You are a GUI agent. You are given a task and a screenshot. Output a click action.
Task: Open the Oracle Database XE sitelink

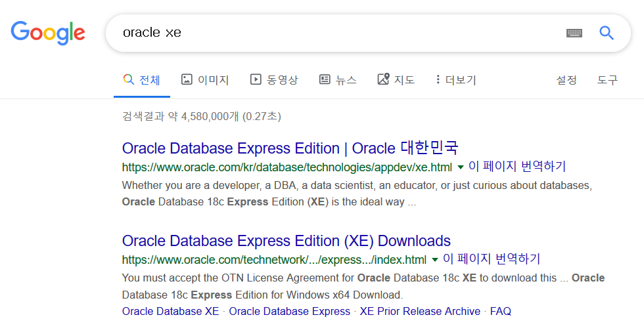(x=170, y=312)
